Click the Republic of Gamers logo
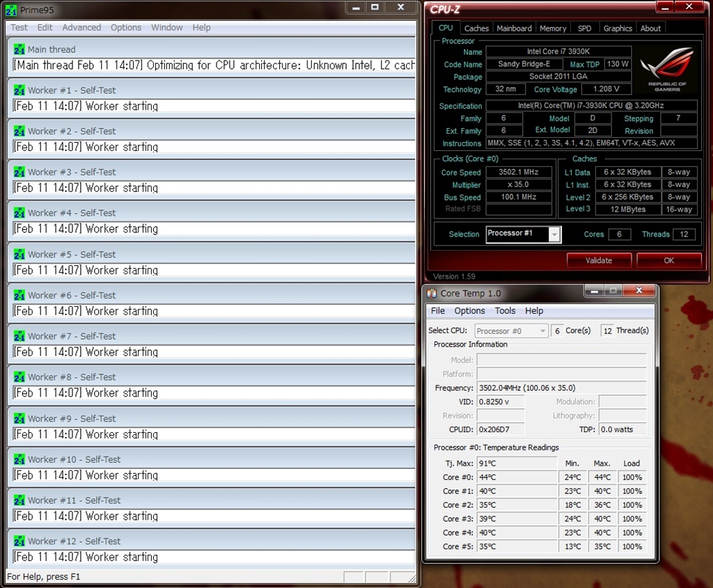The height and width of the screenshot is (588, 713). pyautogui.click(x=666, y=68)
